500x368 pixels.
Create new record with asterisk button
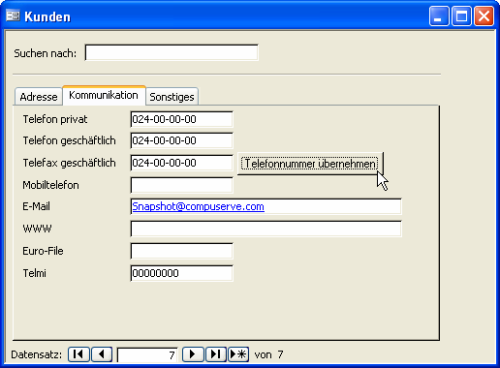[x=238, y=354]
